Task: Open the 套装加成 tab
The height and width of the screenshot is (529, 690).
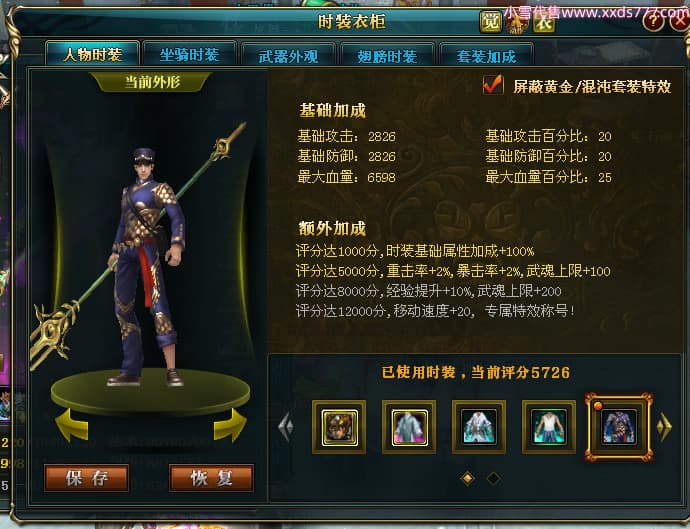Action: click(x=486, y=55)
